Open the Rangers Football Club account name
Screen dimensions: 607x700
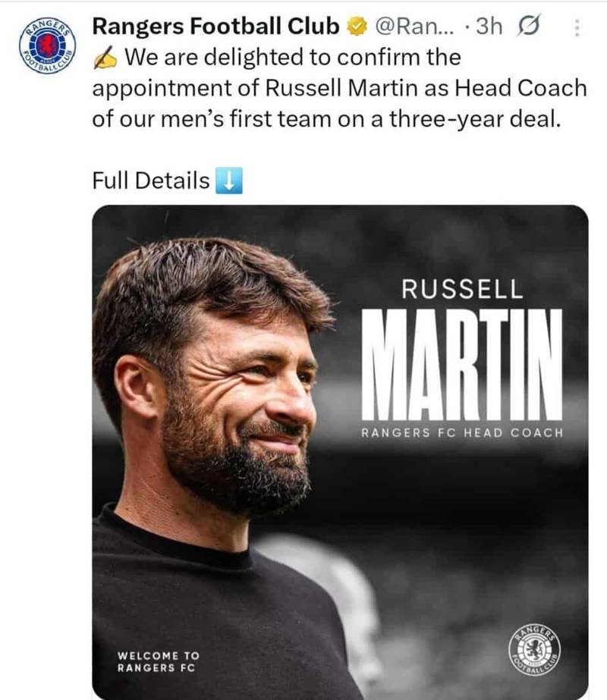tap(215, 27)
